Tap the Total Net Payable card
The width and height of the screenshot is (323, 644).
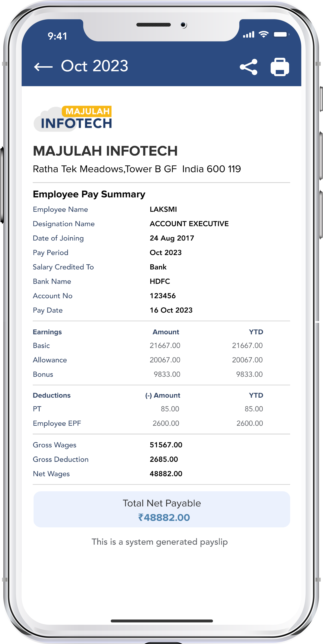[162, 509]
